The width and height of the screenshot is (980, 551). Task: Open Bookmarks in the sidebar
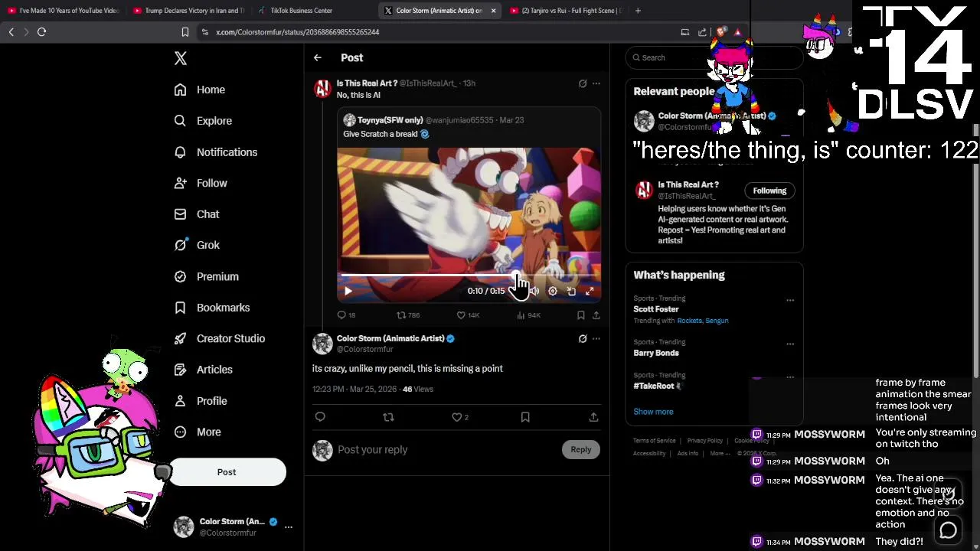(x=211, y=308)
